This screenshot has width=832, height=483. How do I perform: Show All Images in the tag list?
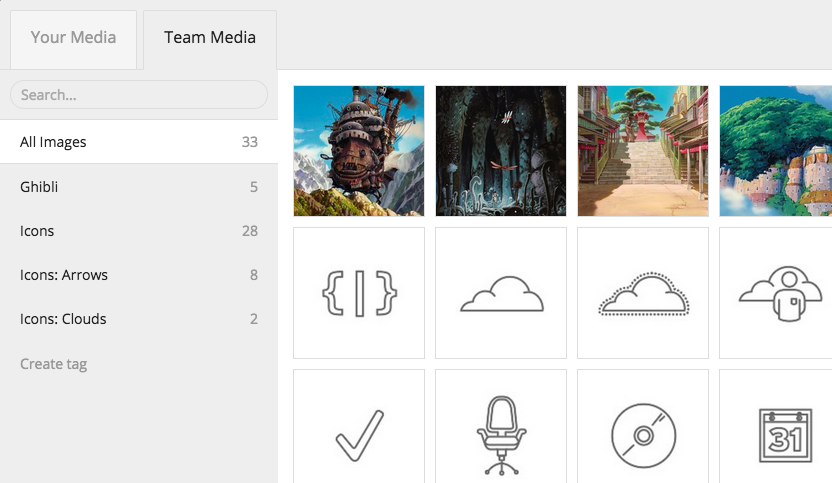138,142
